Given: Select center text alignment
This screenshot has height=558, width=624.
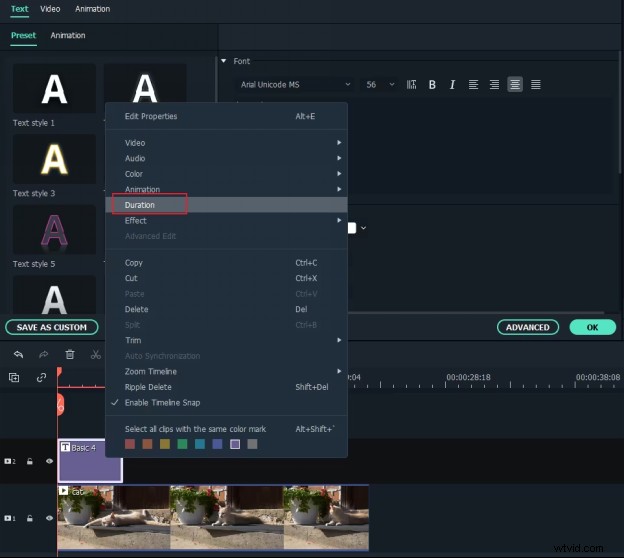Looking at the screenshot, I should 515,84.
